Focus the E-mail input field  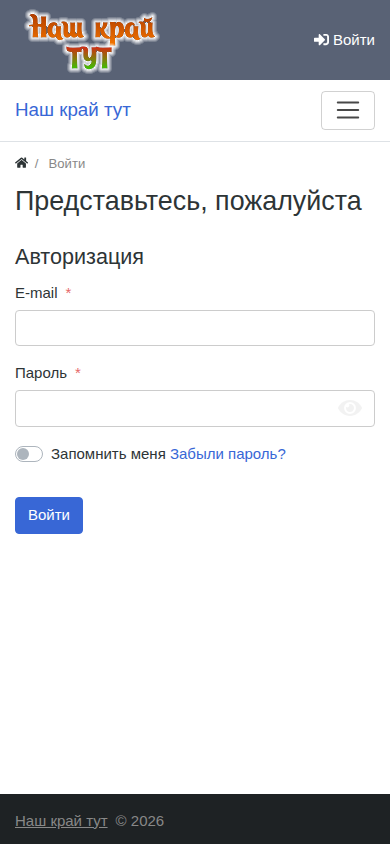[195, 328]
